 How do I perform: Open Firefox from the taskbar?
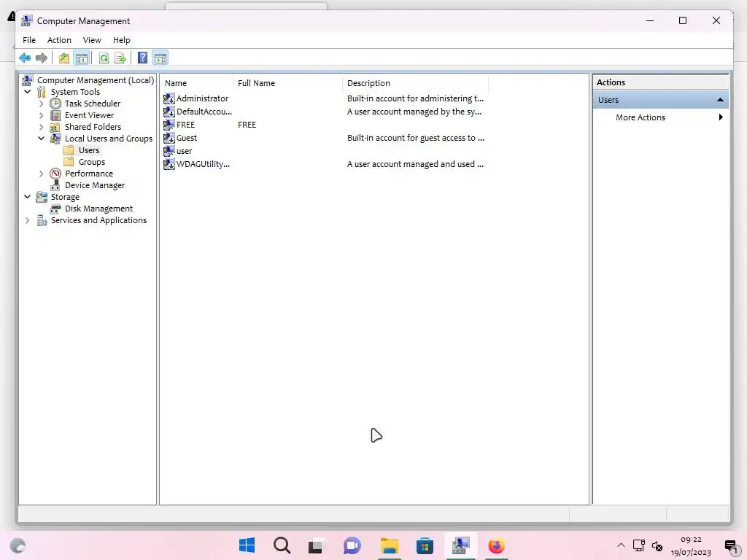pyautogui.click(x=496, y=545)
